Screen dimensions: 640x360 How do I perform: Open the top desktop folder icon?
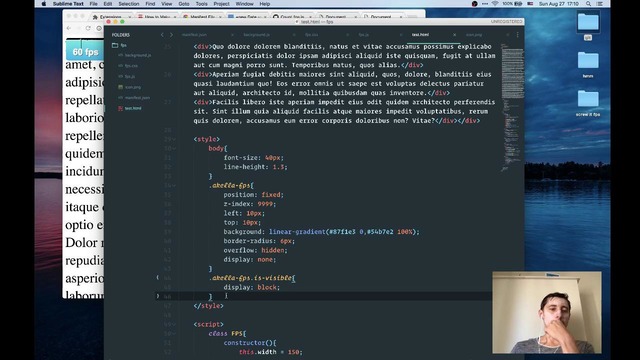588,23
